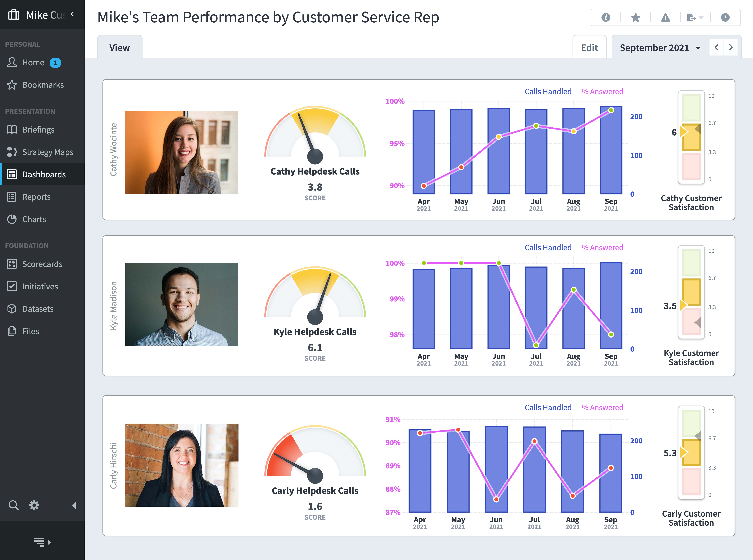Click Kyle Madison's profile photo
The height and width of the screenshot is (560, 753).
(x=181, y=304)
